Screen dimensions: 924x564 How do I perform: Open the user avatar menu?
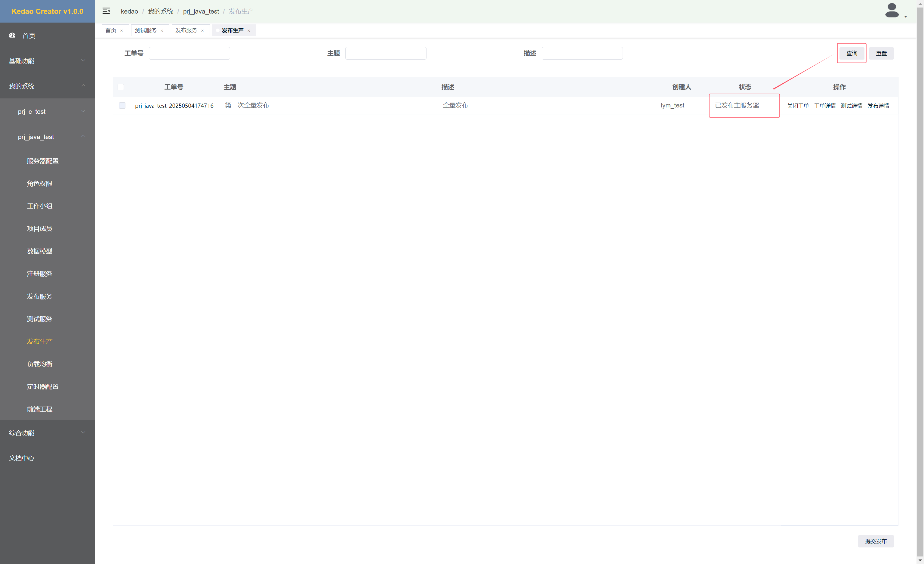coord(892,11)
